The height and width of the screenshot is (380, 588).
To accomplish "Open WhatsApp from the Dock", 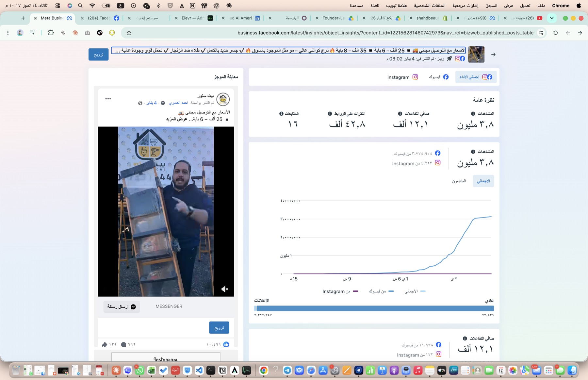I will (139, 370).
